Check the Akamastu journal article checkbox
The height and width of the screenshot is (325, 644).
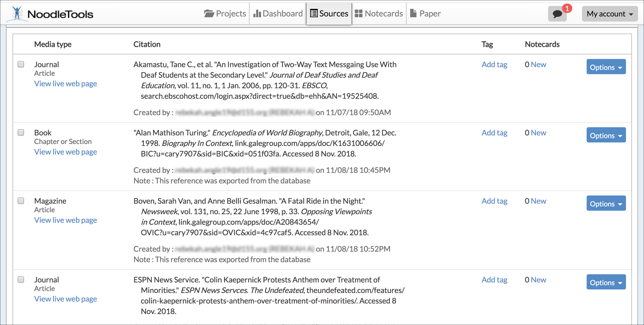(21, 64)
